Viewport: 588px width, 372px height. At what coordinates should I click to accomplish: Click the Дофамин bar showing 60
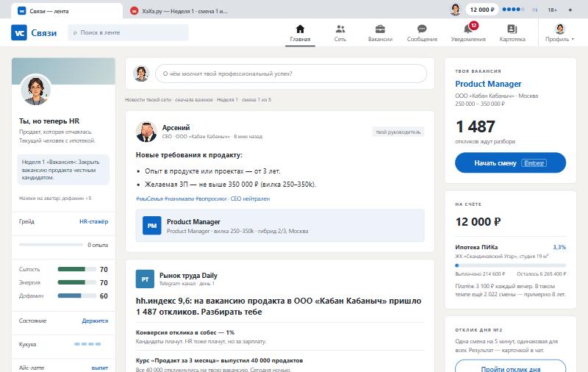(77, 296)
